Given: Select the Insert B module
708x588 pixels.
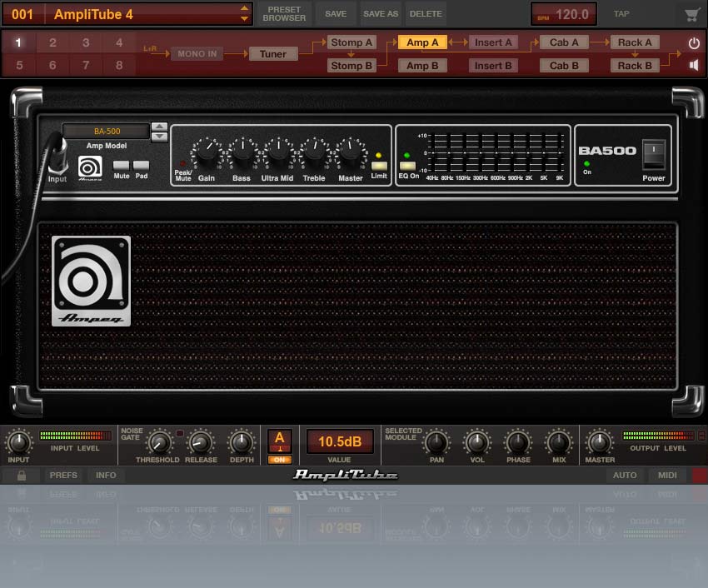Looking at the screenshot, I should (493, 66).
